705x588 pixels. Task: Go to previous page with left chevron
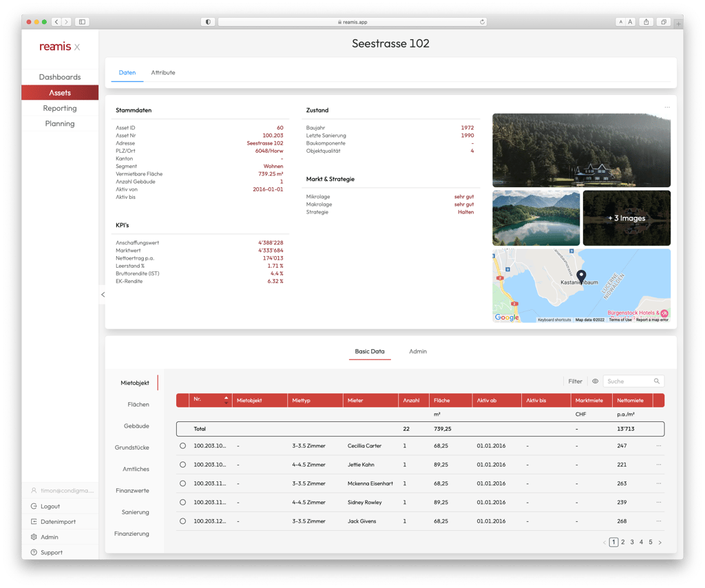tap(604, 542)
